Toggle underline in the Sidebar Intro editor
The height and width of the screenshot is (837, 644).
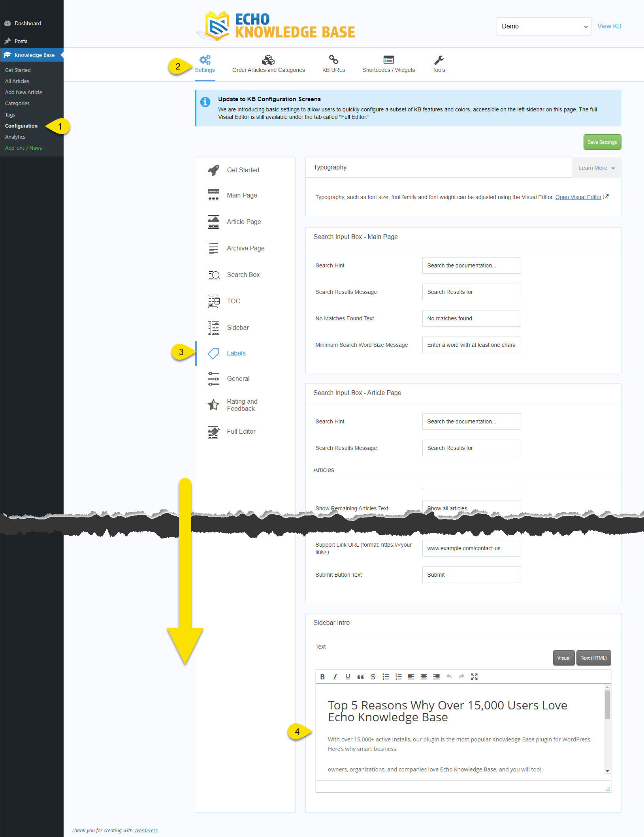click(348, 676)
